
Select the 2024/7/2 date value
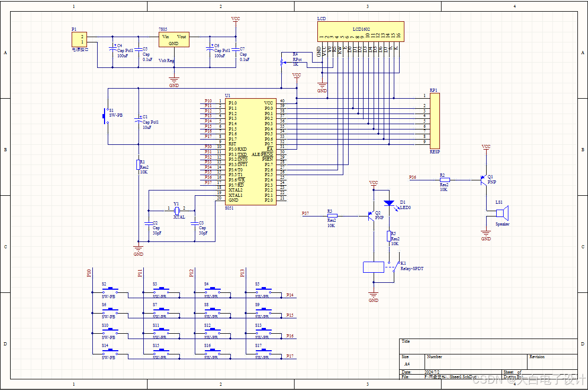[432, 372]
